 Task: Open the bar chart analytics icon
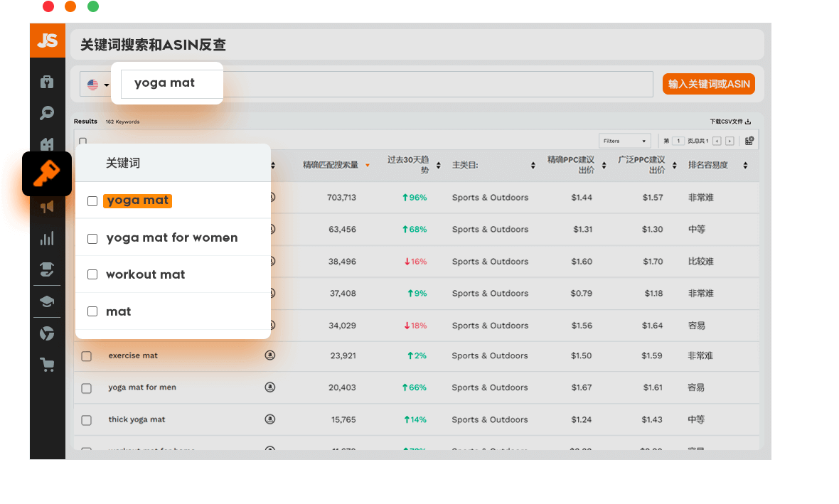pyautogui.click(x=47, y=238)
